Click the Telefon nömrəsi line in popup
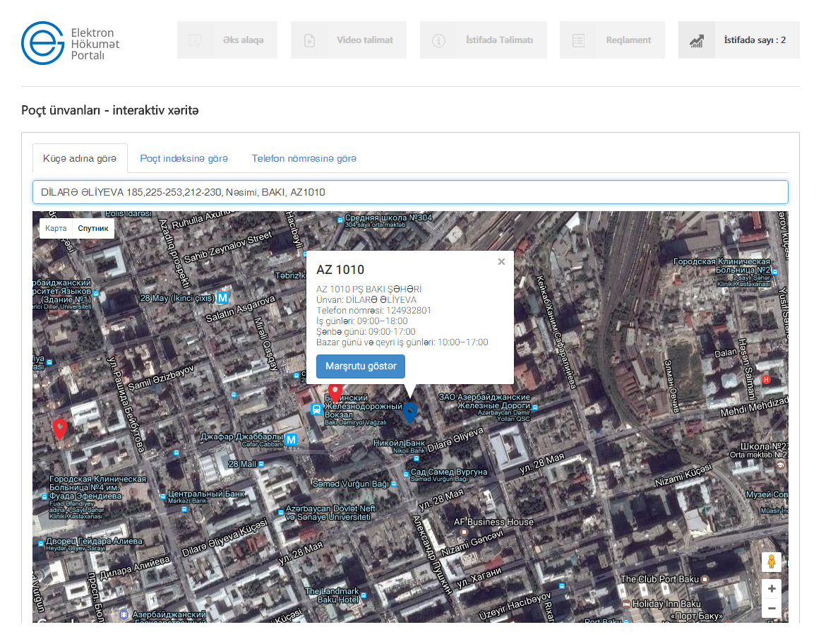The width and height of the screenshot is (821, 644). click(x=373, y=311)
